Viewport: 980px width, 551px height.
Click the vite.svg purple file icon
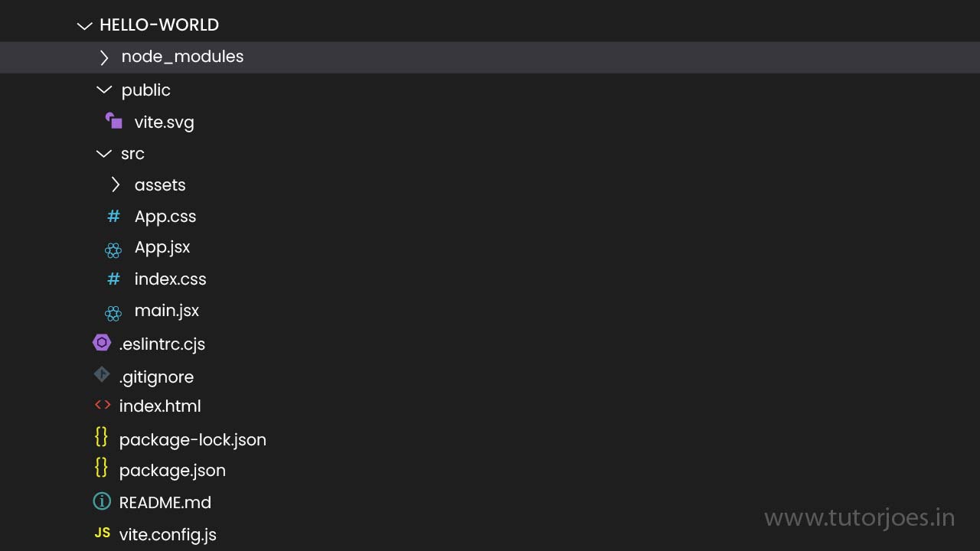tap(114, 121)
